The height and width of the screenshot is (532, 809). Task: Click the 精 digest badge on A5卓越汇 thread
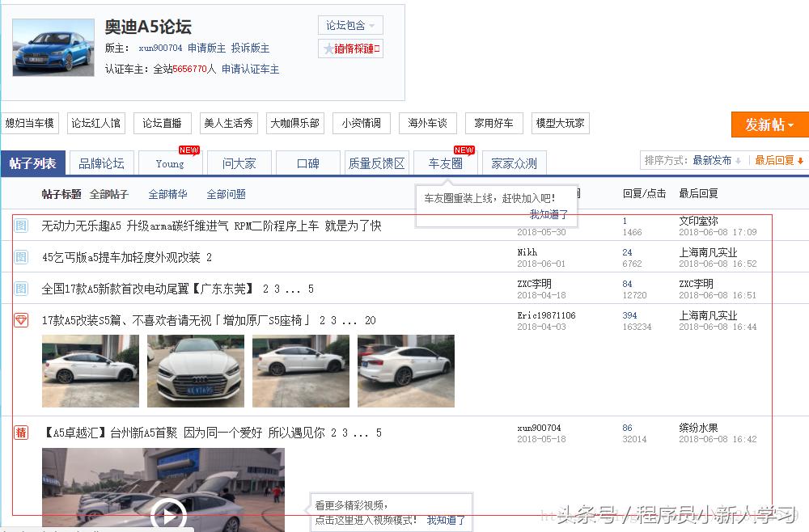pyautogui.click(x=21, y=432)
